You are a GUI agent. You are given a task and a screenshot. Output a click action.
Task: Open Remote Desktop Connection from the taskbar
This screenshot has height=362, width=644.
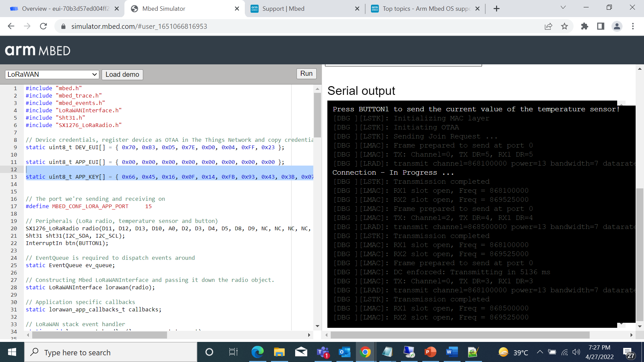409,352
